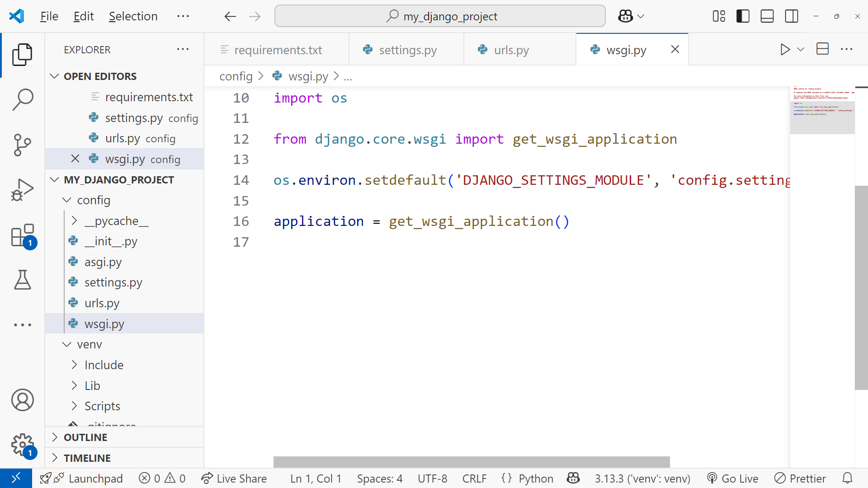This screenshot has width=868, height=488.
Task: Open the Testing flask view
Action: click(x=22, y=280)
